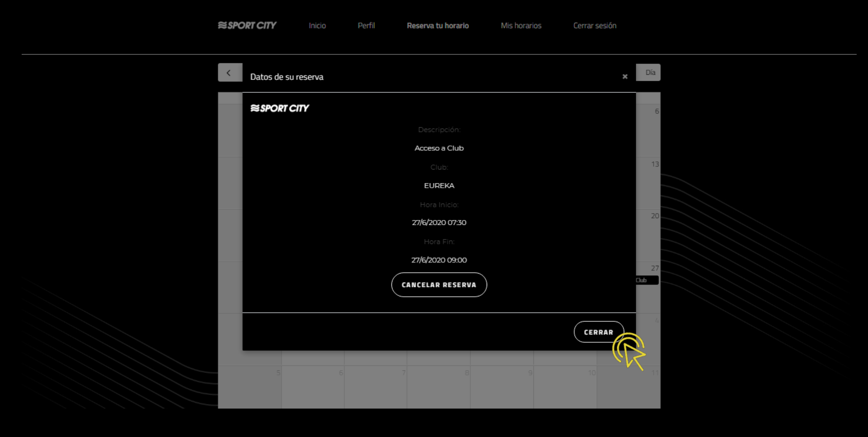Image resolution: width=868 pixels, height=437 pixels.
Task: Go to the Inicio page
Action: pyautogui.click(x=317, y=25)
